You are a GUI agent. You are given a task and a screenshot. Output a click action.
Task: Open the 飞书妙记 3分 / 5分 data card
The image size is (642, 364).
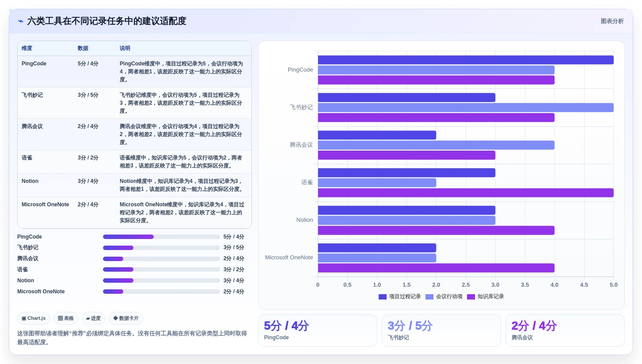441,330
